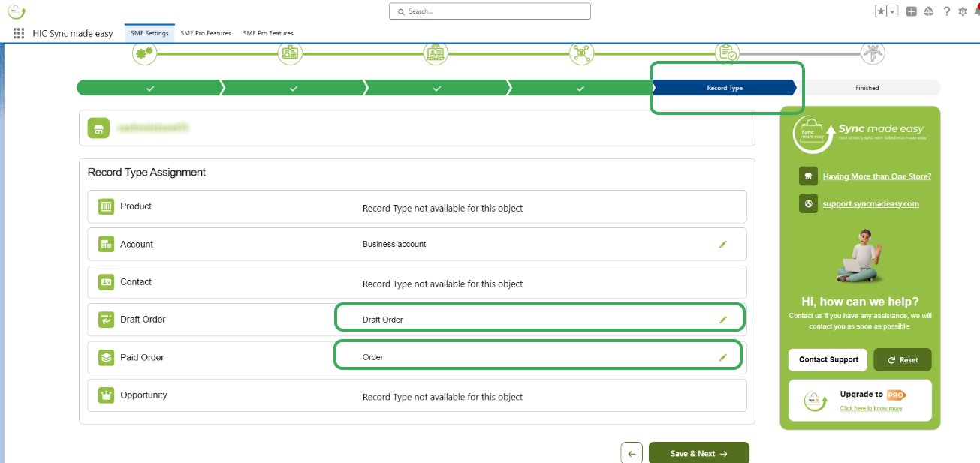Click store icon beside Having More than One Store
This screenshot has height=463, width=980.
tap(809, 176)
